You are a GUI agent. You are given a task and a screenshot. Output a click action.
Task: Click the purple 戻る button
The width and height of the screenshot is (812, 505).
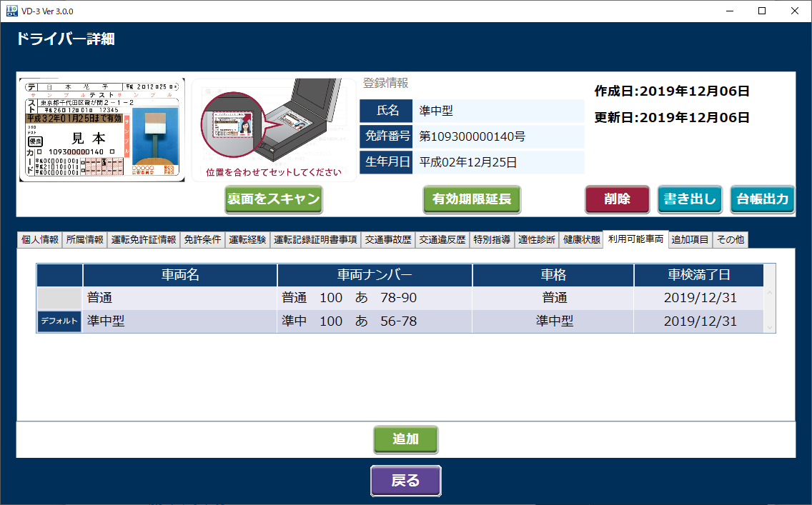(x=405, y=481)
